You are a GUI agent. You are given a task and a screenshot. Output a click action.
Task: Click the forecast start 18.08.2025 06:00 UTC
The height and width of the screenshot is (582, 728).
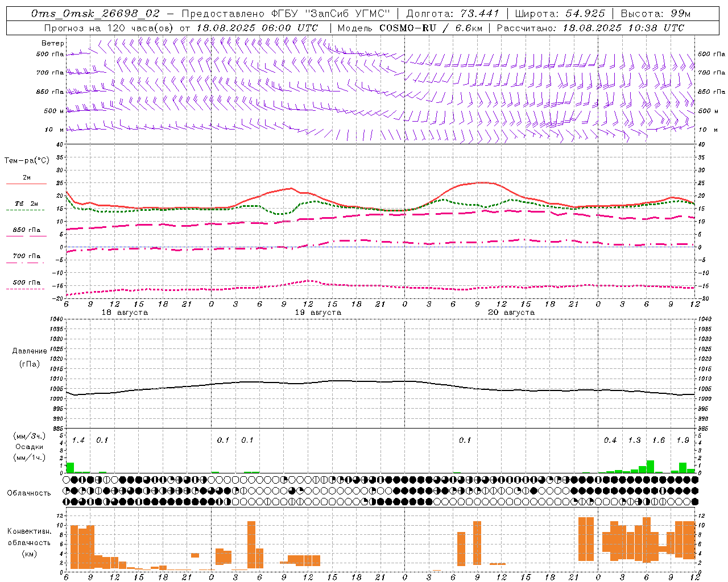pyautogui.click(x=257, y=28)
